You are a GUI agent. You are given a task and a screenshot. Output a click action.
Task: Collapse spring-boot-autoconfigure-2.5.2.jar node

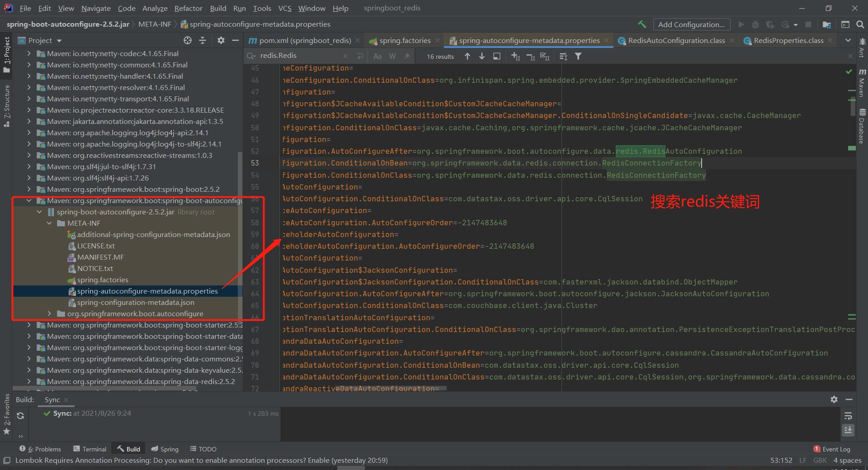[39, 212]
